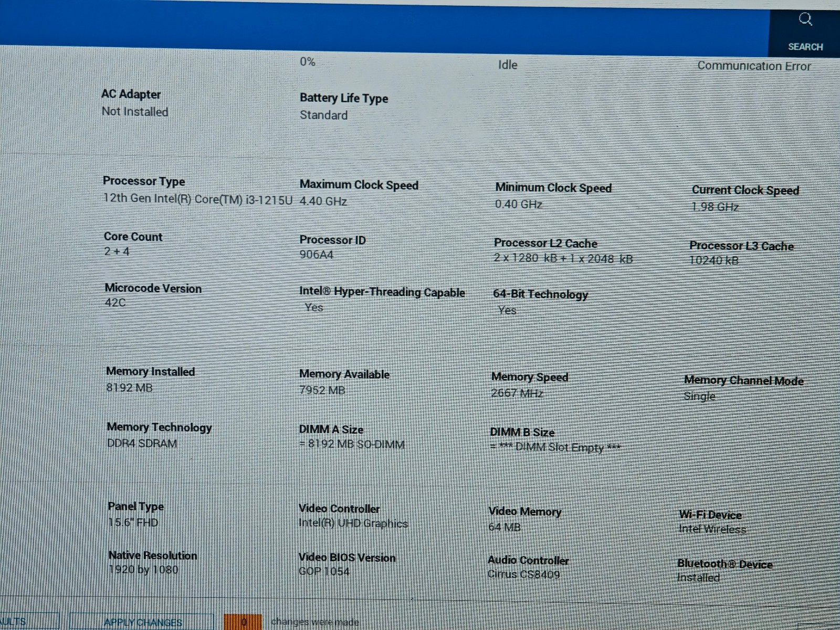Viewport: 840px width, 630px height.
Task: Select the '64-Bit Technology' label
Action: (x=541, y=295)
